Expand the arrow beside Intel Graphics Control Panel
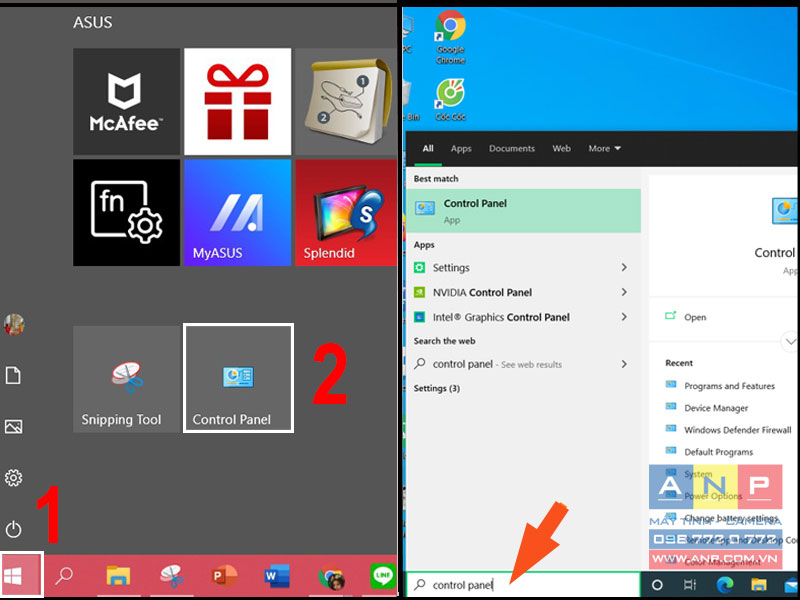Image resolution: width=800 pixels, height=600 pixels. 624,317
